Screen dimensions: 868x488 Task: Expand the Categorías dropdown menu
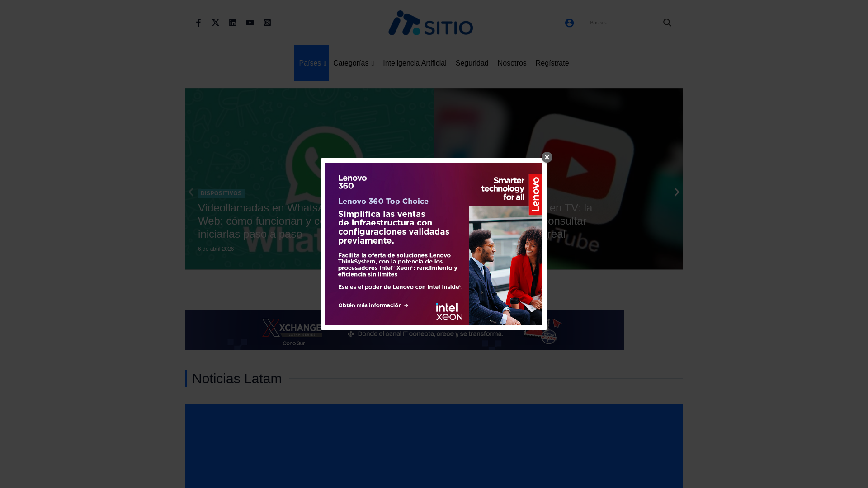tap(354, 63)
